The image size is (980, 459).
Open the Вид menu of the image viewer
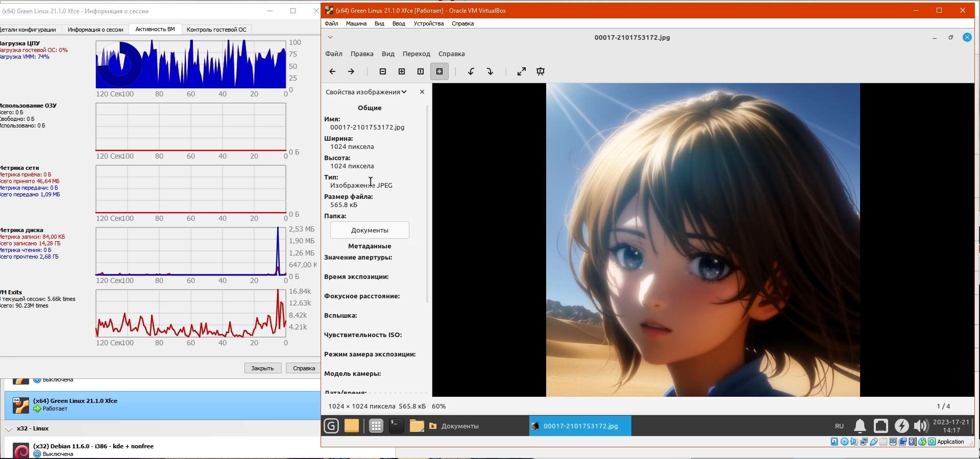[x=388, y=54]
